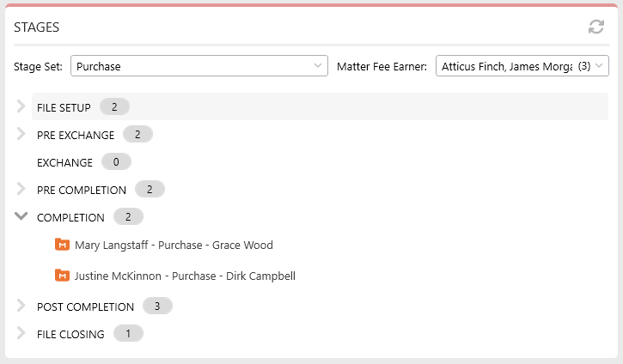
Task: Open Mary Langstaff purchase matter
Action: coord(174,245)
